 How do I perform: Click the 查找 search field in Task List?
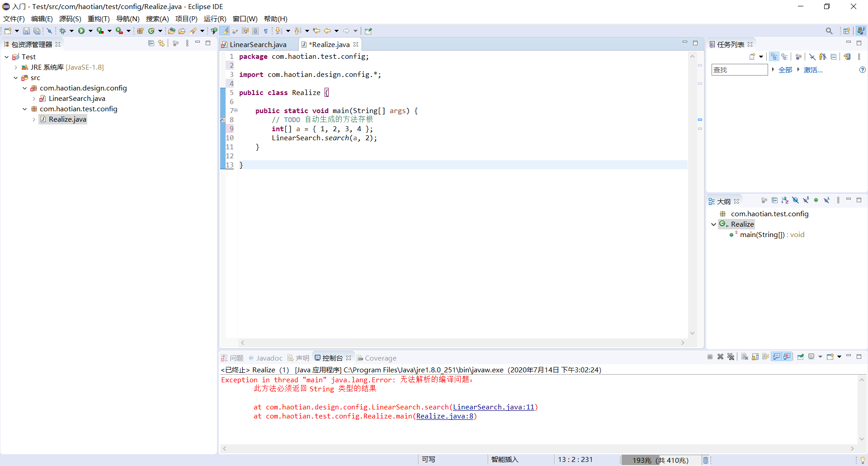[x=740, y=70]
